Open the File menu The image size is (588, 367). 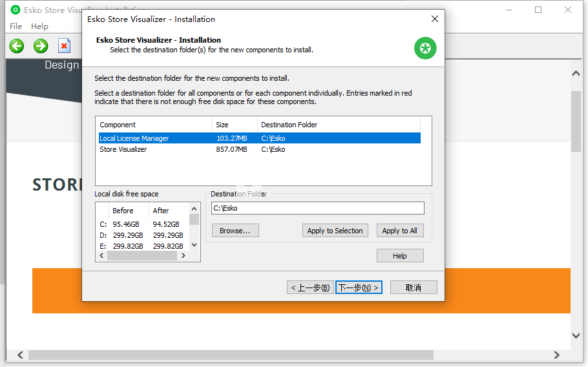[x=16, y=26]
